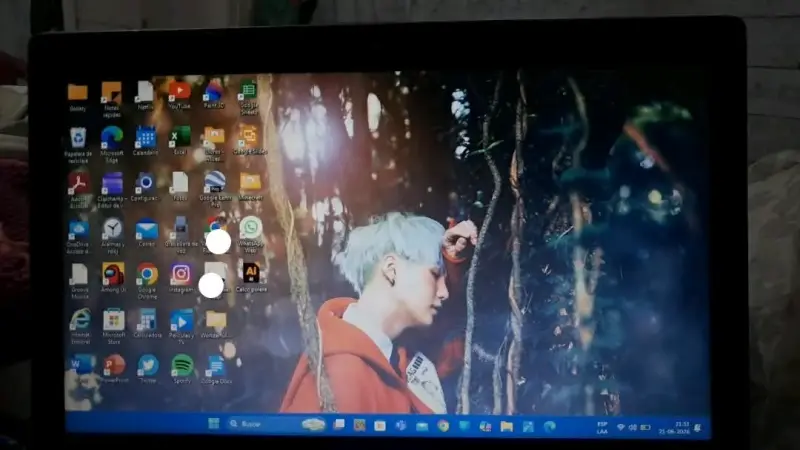Open the Grabadora de voz shortcut
This screenshot has width=800, height=450.
tap(181, 236)
